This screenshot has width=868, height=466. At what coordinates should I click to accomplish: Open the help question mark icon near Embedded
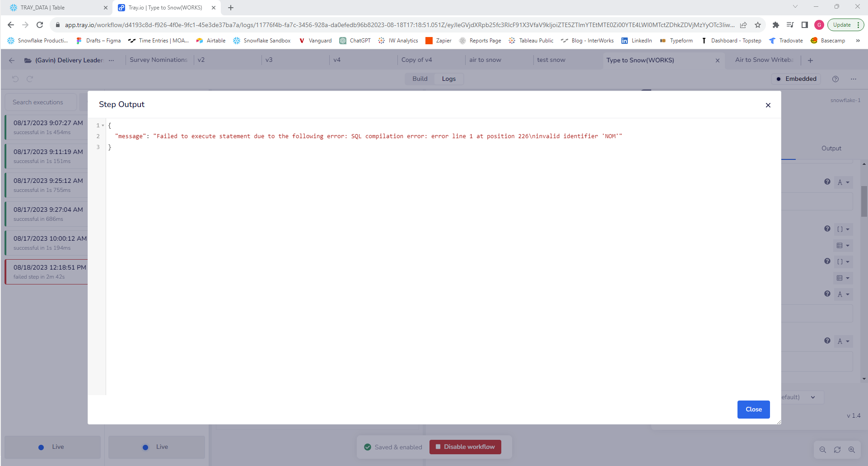click(x=835, y=79)
